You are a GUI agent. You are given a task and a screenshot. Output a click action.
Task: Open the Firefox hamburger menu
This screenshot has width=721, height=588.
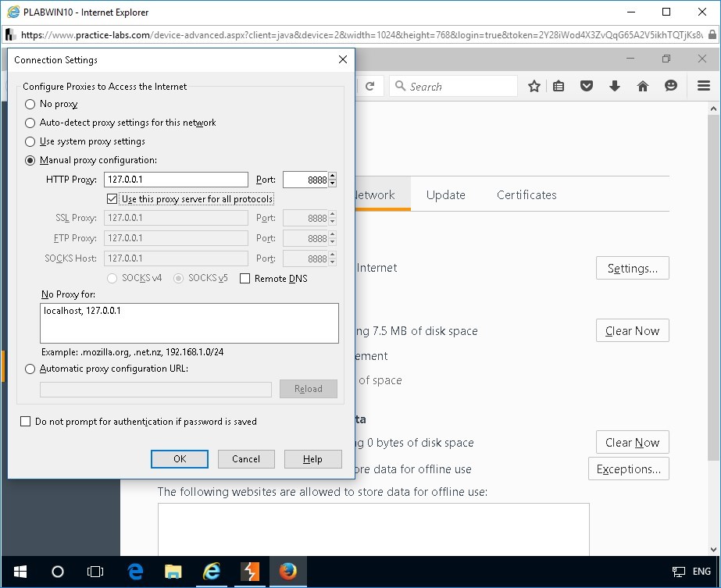click(x=702, y=87)
